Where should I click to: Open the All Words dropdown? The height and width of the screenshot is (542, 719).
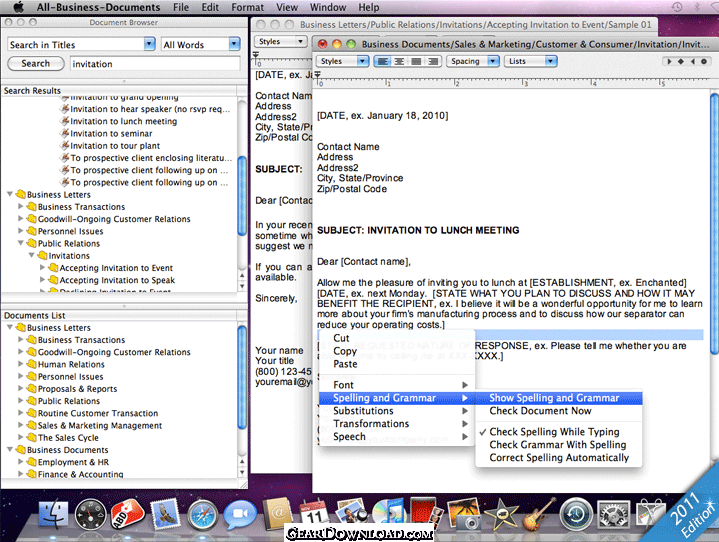[201, 44]
